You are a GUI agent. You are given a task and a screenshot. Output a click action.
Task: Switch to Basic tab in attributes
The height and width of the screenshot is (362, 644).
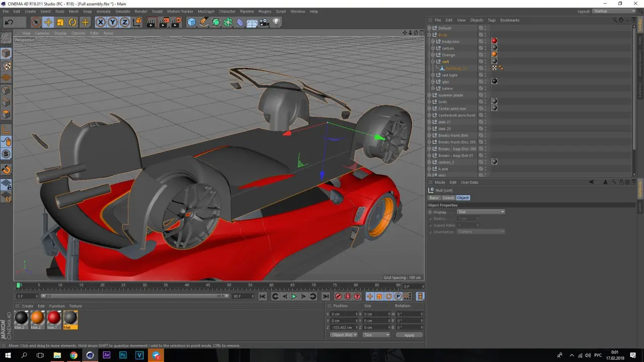pyautogui.click(x=434, y=198)
